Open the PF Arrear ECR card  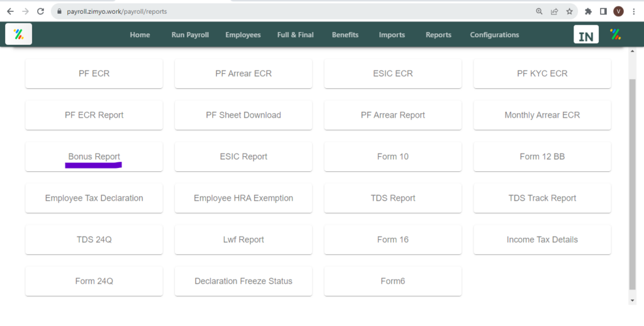pos(243,74)
